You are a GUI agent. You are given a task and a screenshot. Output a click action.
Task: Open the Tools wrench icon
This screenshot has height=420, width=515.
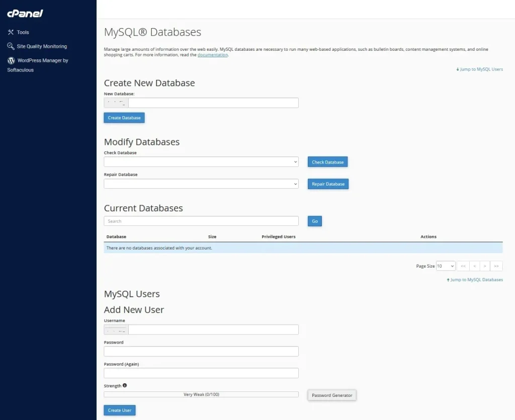11,32
